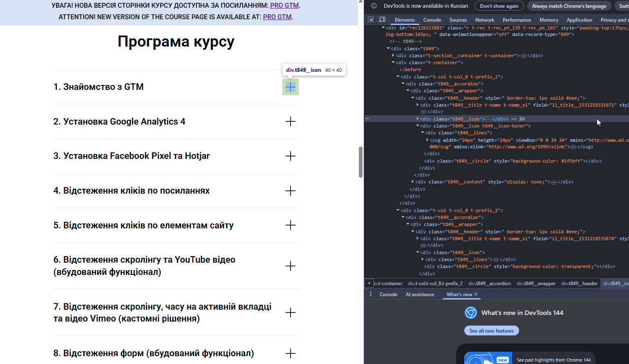
Task: Toggle the device toolbar icon
Action: point(382,20)
